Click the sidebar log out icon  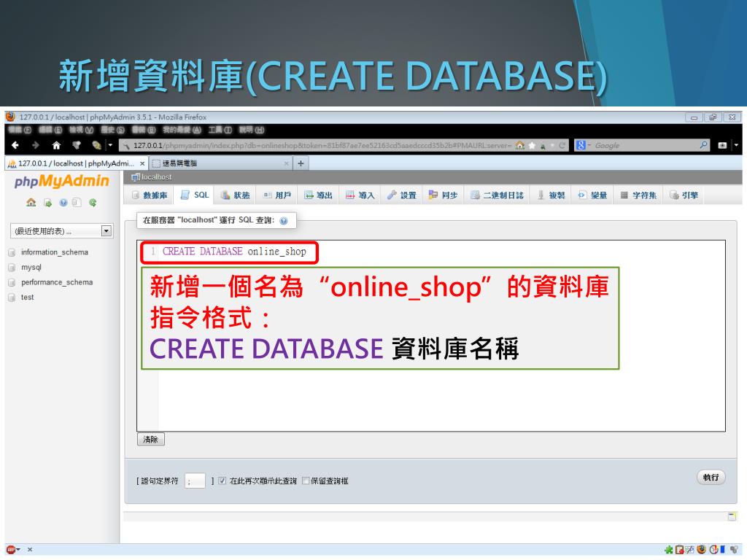pyautogui.click(x=47, y=203)
